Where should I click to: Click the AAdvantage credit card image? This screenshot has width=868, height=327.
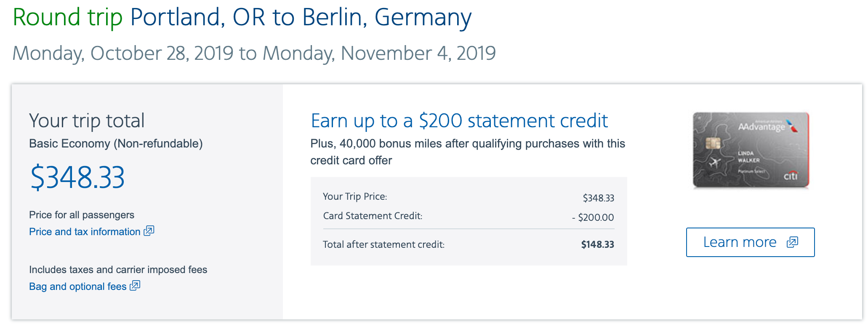[751, 150]
